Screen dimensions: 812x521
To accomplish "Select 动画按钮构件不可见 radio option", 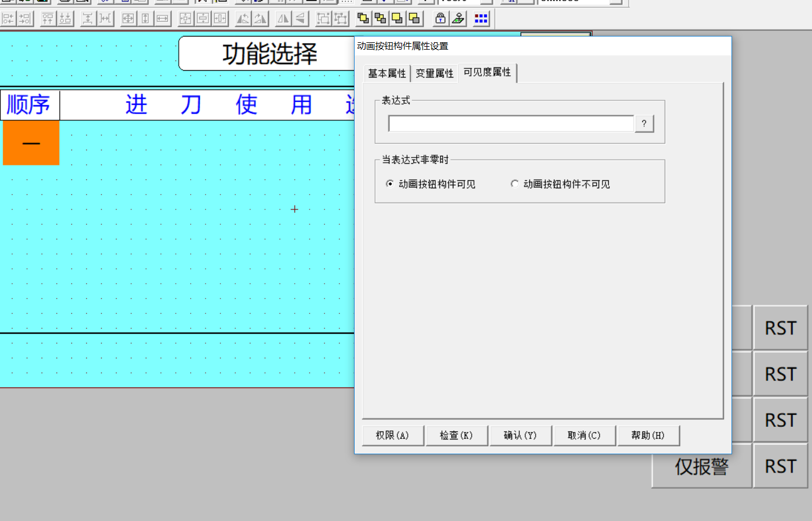I will click(514, 184).
